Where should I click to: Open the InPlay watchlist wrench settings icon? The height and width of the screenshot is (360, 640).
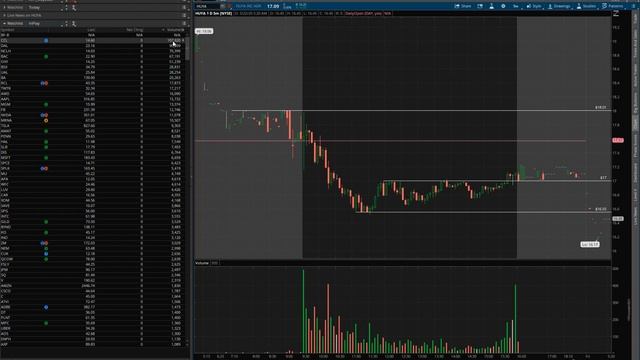[x=74, y=24]
